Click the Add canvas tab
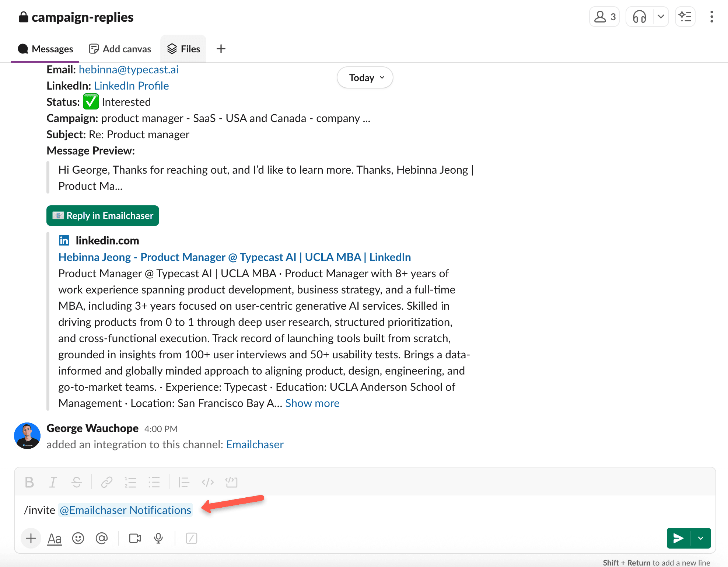This screenshot has width=728, height=567. pyautogui.click(x=120, y=49)
